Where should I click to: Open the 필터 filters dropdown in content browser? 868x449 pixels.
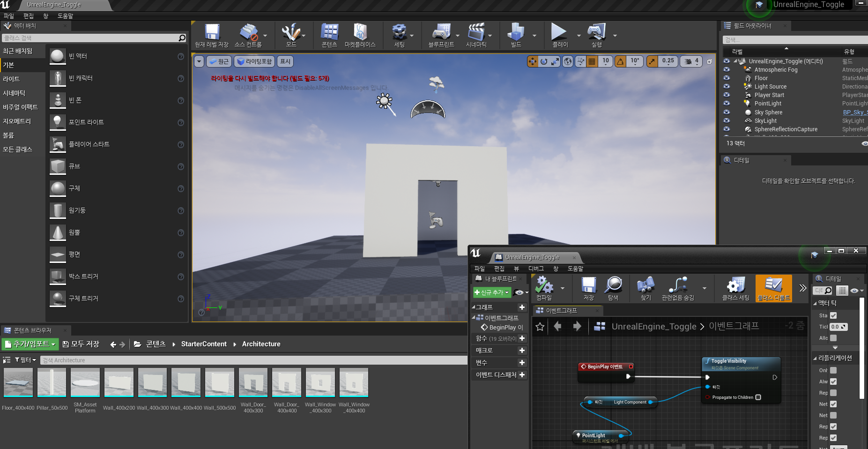[25, 360]
